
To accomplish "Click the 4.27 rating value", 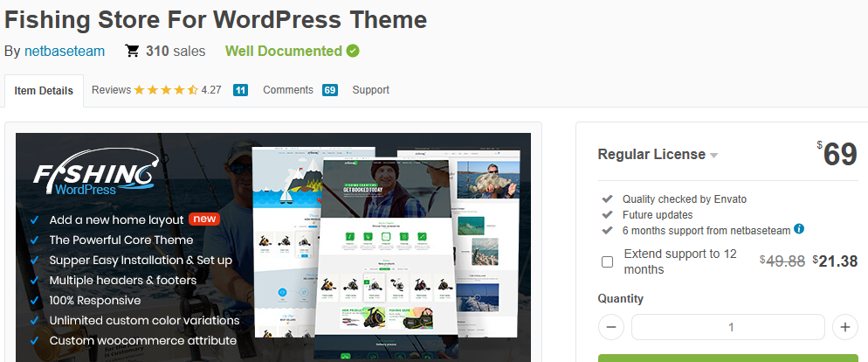I will 211,90.
